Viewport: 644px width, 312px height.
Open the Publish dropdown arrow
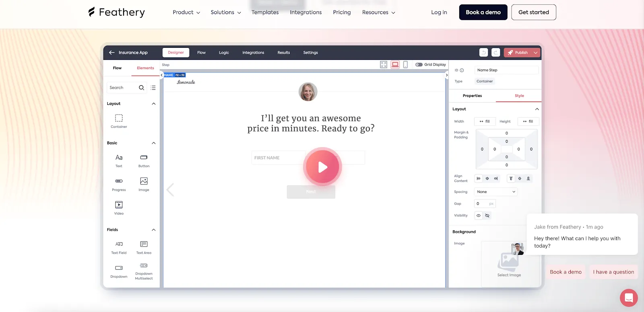click(x=536, y=53)
